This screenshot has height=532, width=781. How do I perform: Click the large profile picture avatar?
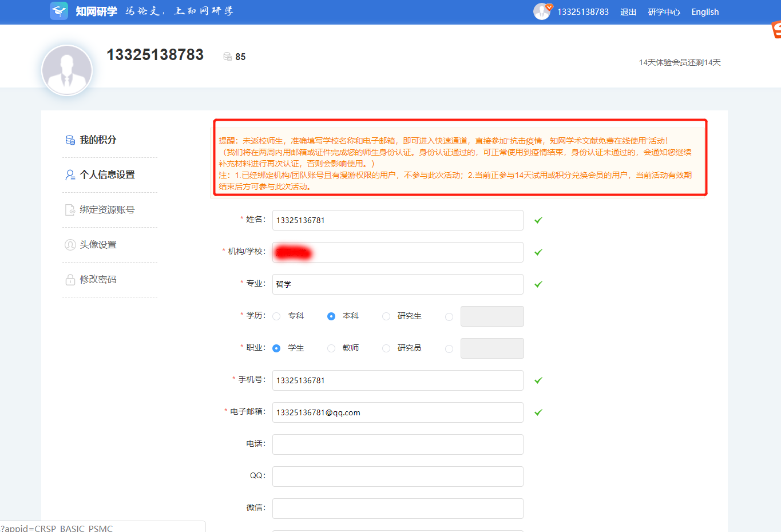[67, 70]
